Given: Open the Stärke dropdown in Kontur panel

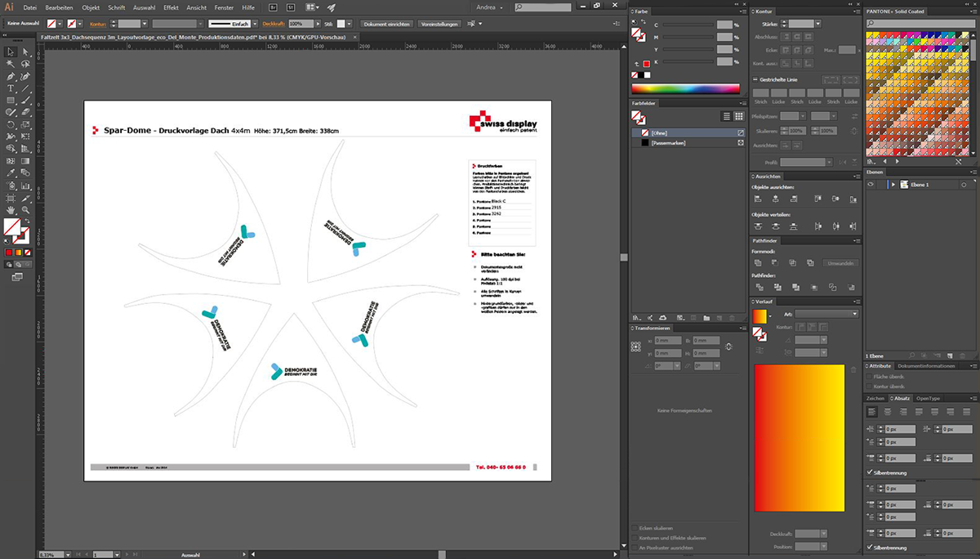Looking at the screenshot, I should (x=817, y=25).
